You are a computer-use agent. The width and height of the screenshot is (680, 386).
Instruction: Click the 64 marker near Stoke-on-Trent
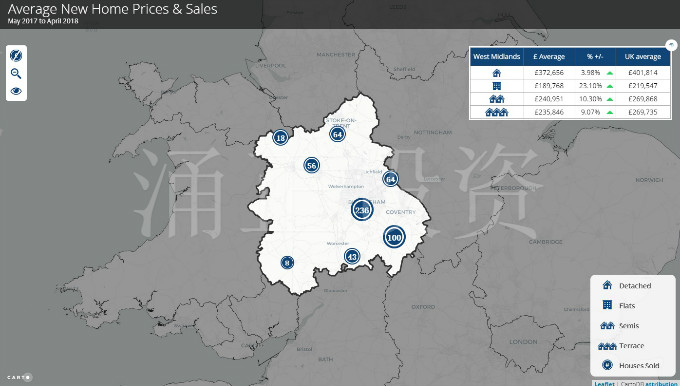click(337, 134)
